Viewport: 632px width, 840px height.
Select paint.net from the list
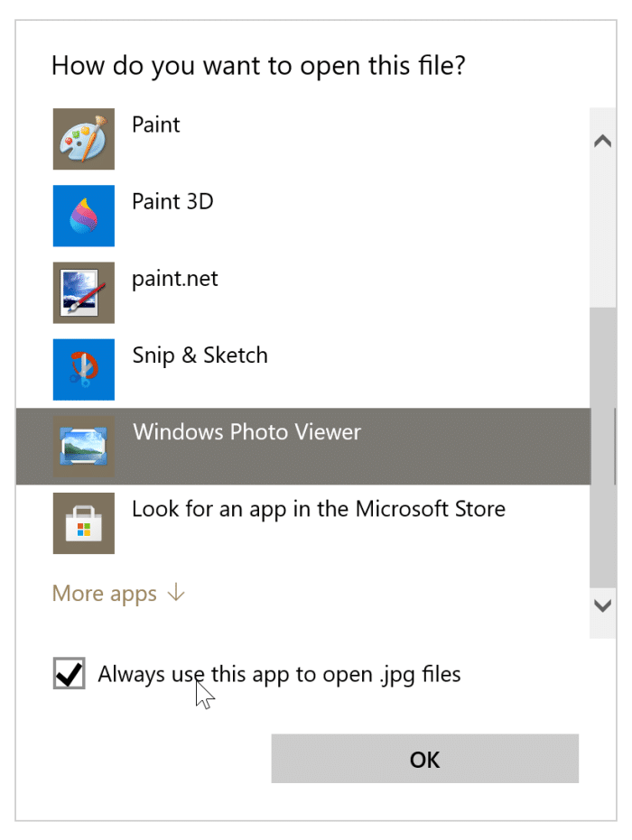[x=174, y=279]
